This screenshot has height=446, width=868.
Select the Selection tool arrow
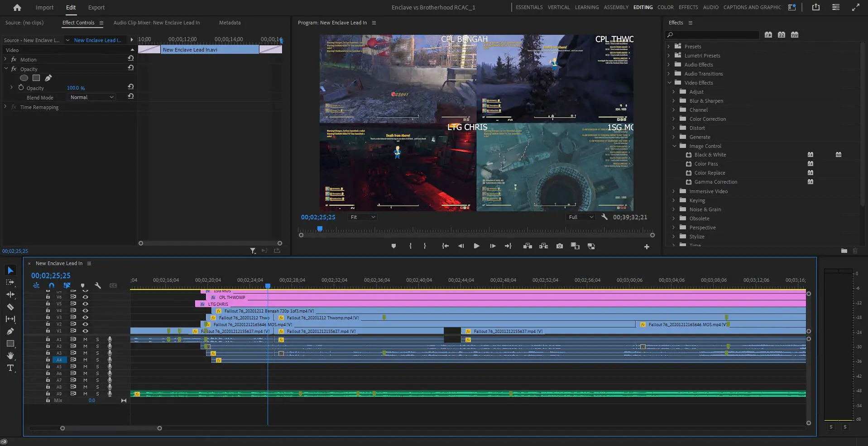pyautogui.click(x=10, y=270)
